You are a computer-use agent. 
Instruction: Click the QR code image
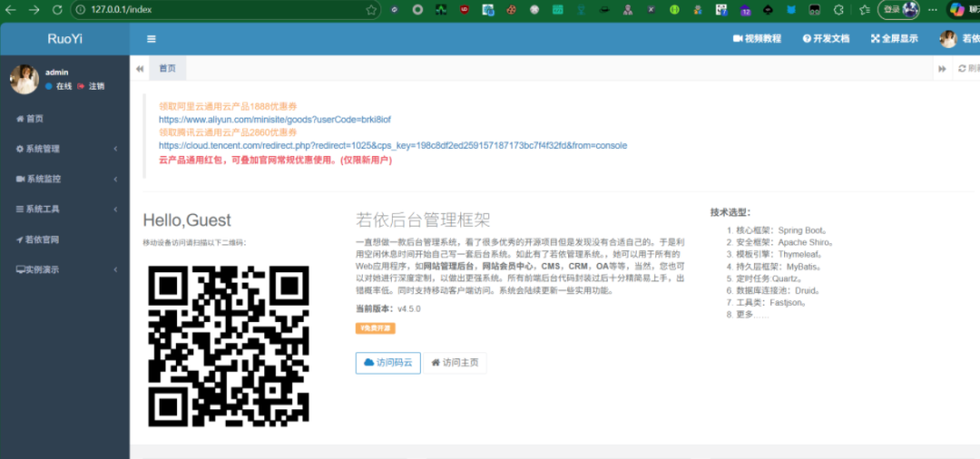tap(229, 346)
